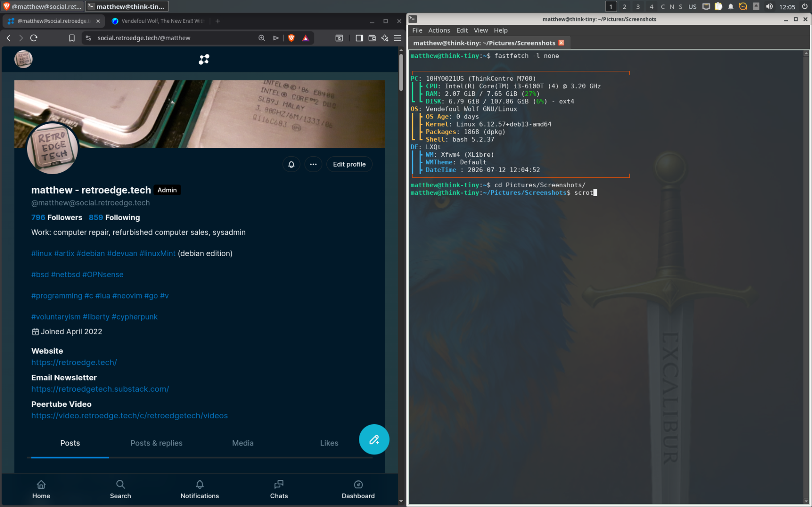This screenshot has width=812, height=507.
Task: Open clipboard manager tray icon
Action: tap(718, 6)
